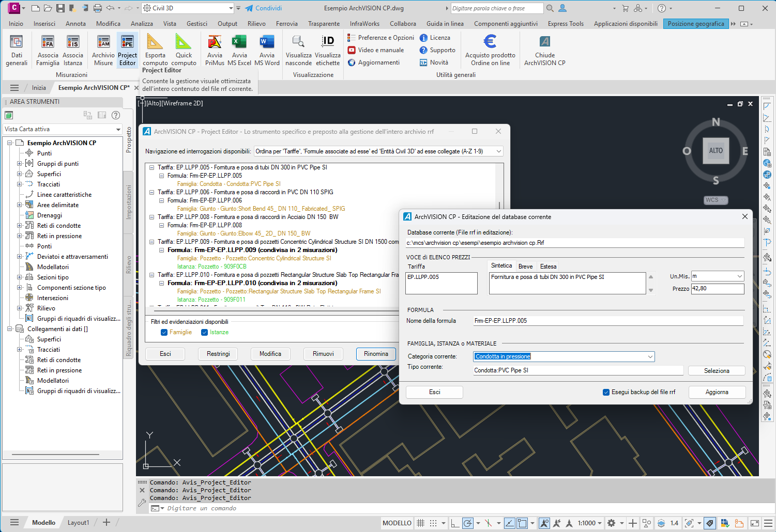Open workspace Civil 3D dropdown
This screenshot has width=776, height=532.
click(231, 8)
